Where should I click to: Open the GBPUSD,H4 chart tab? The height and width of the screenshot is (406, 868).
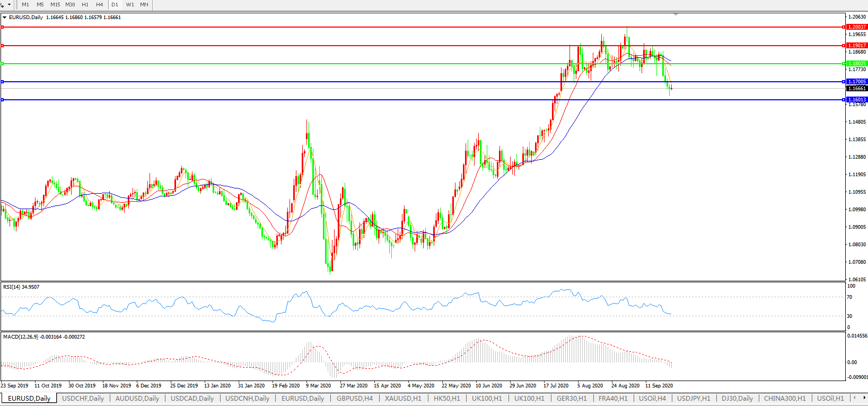pyautogui.click(x=355, y=398)
